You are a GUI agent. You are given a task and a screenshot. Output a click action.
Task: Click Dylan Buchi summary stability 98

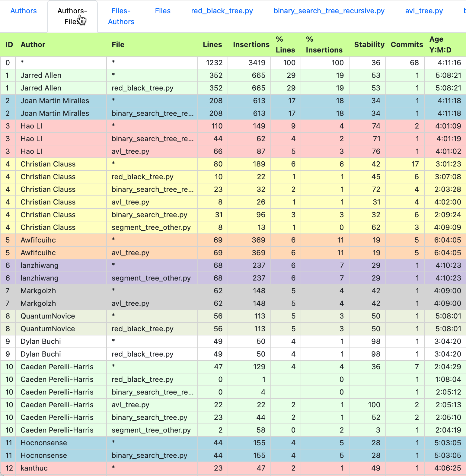376,341
